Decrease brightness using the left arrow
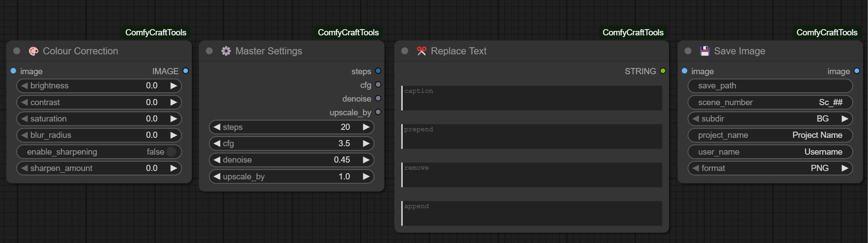The height and width of the screenshot is (243, 868). [25, 86]
